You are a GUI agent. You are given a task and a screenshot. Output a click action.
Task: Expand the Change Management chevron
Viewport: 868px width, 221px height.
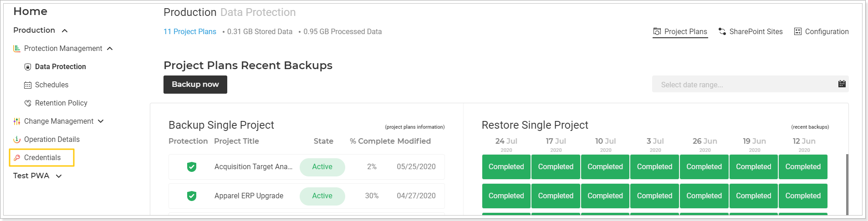pos(101,121)
